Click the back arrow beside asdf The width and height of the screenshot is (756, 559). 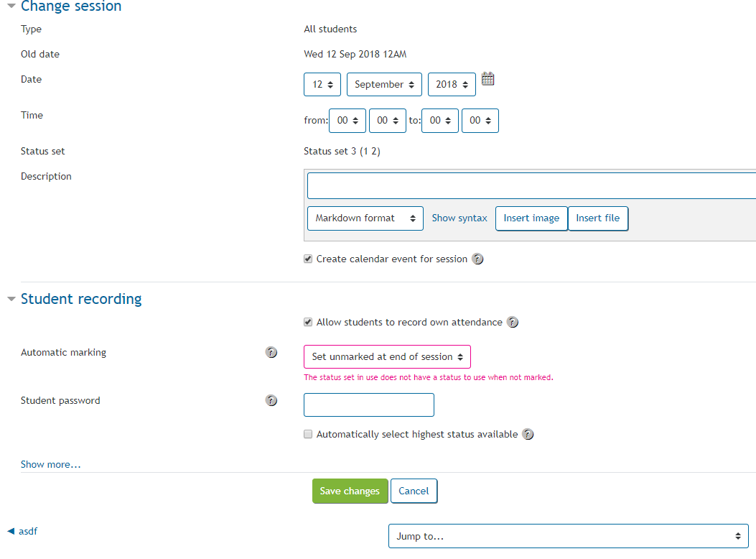point(9,532)
